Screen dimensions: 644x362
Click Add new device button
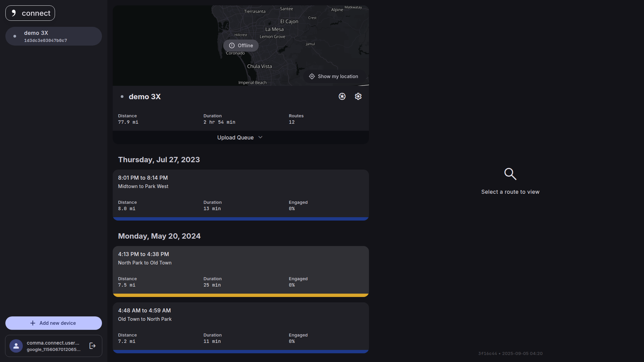(x=54, y=323)
